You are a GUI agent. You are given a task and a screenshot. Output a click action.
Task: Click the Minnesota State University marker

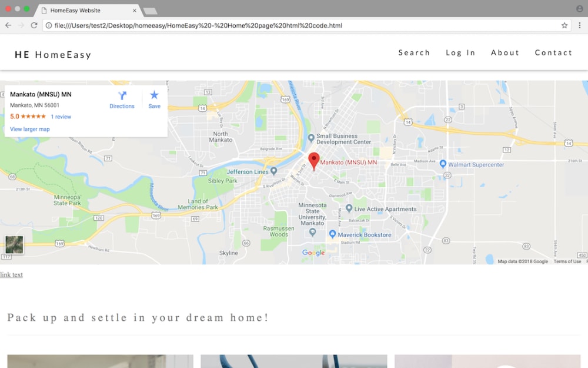(312, 232)
